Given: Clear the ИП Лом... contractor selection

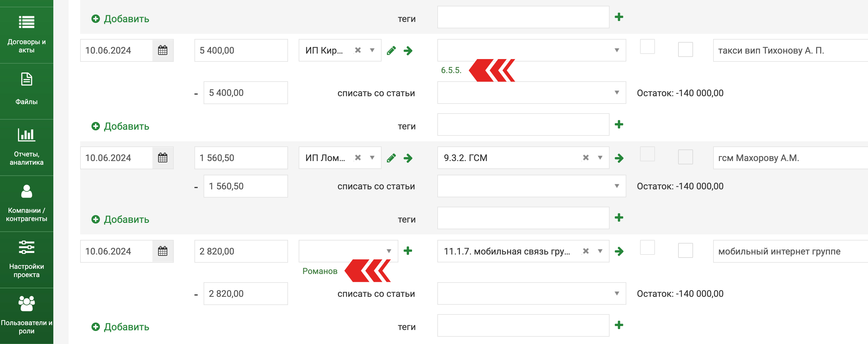Looking at the screenshot, I should (358, 157).
